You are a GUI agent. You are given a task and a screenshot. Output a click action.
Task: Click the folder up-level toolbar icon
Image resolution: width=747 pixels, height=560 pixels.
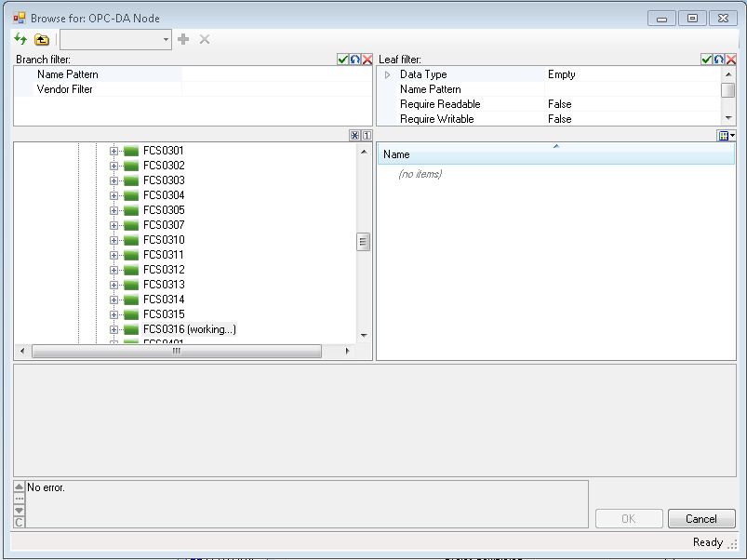(42, 39)
